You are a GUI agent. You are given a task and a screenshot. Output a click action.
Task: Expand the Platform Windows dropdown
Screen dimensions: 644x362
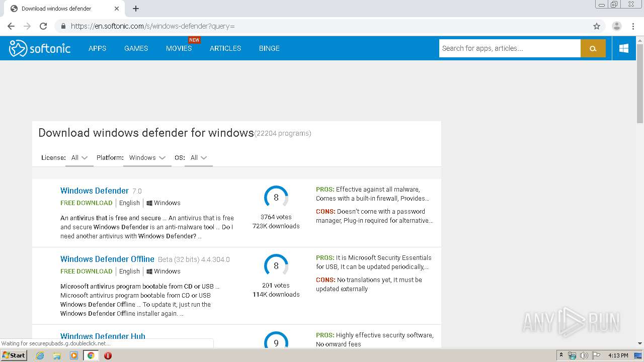[x=147, y=157]
